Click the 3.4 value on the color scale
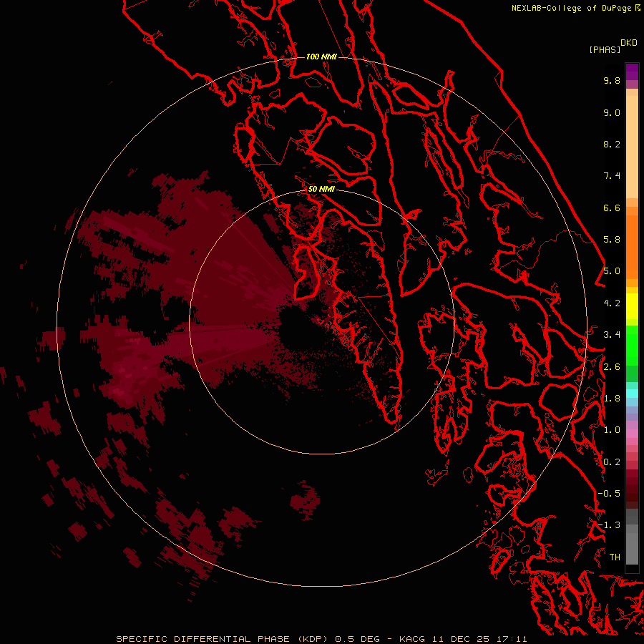The height and width of the screenshot is (644, 644). pyautogui.click(x=612, y=335)
